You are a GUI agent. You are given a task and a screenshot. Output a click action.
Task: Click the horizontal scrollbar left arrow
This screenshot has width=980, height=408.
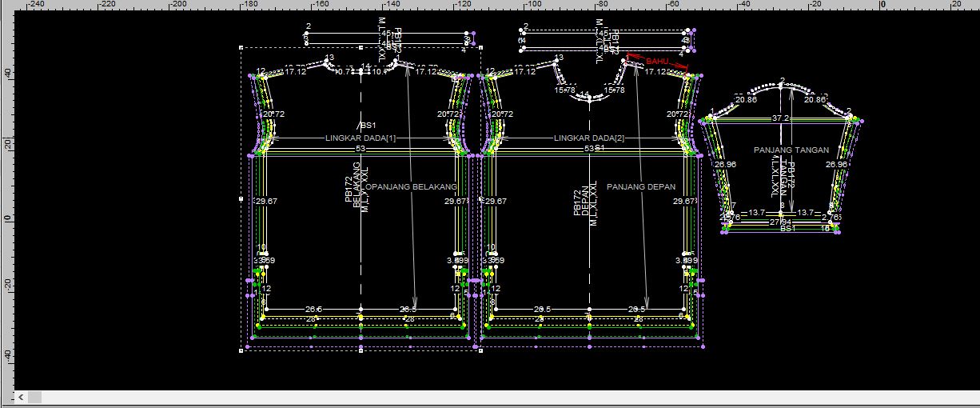tap(21, 397)
